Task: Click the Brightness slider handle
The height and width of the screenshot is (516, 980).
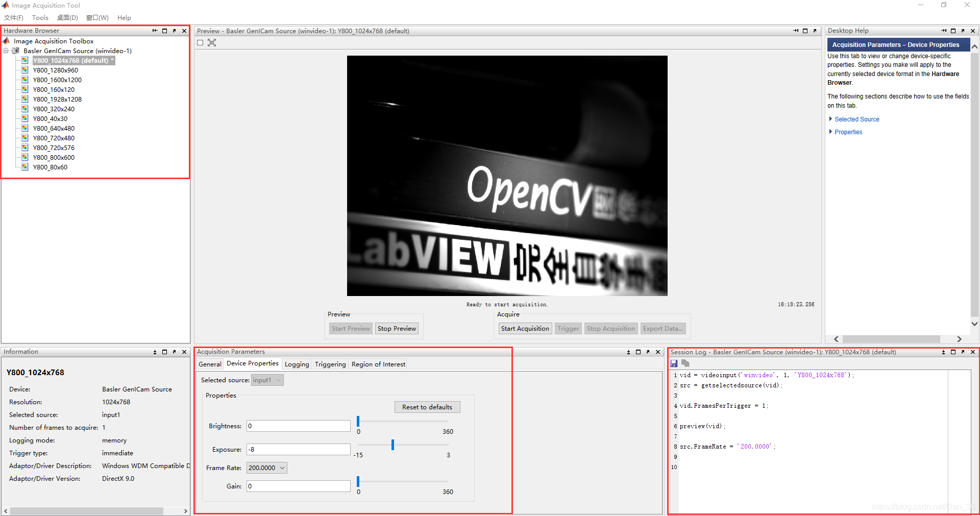Action: tap(358, 422)
